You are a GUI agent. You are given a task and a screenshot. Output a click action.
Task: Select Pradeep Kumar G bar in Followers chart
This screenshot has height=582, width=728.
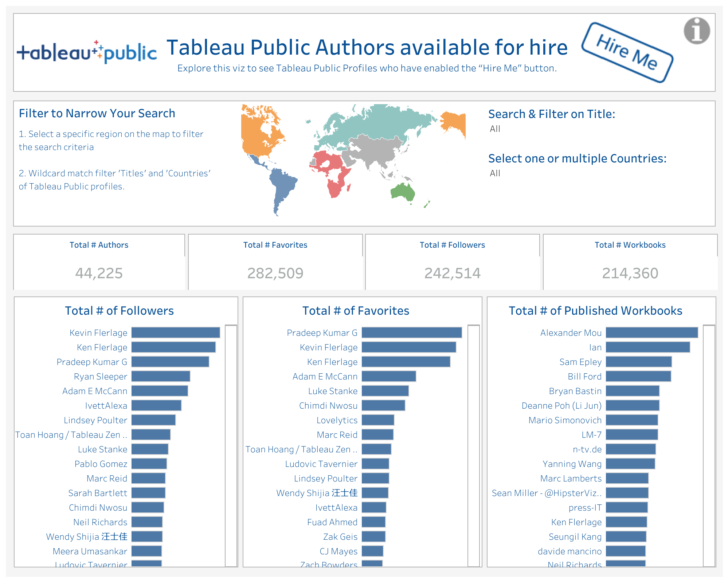coord(170,362)
